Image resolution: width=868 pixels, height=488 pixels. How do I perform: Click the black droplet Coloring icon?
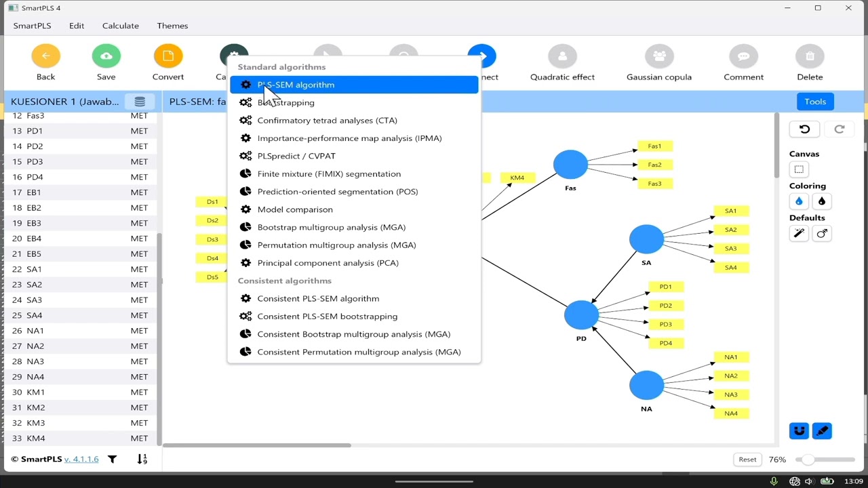(822, 201)
